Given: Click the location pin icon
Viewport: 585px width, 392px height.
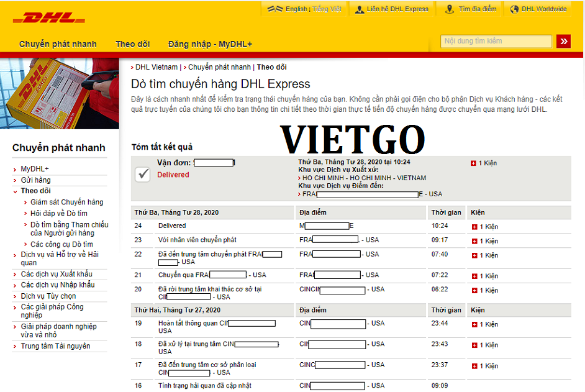Looking at the screenshot, I should pos(450,9).
